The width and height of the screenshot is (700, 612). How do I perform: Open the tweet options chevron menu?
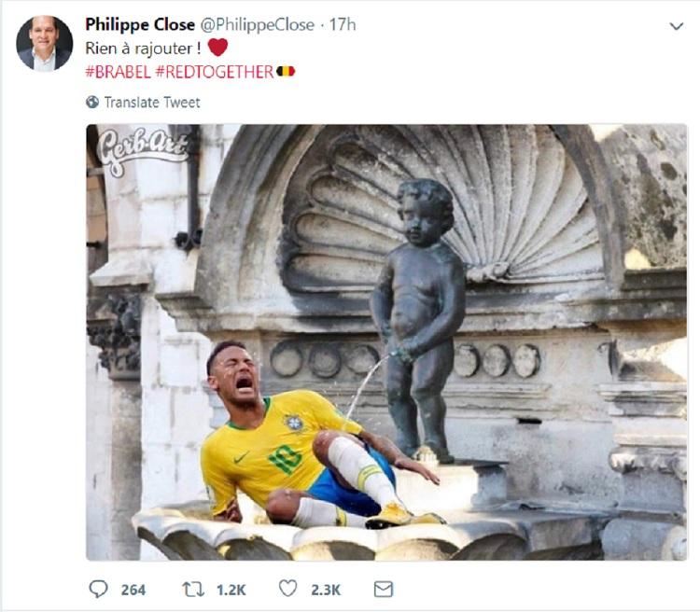pos(676,26)
